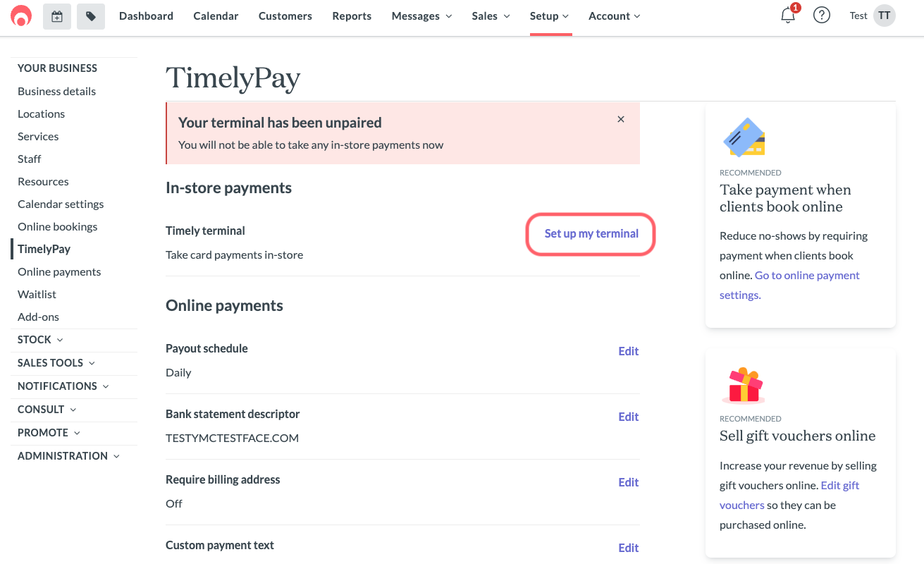The height and width of the screenshot is (564, 924).
Task: Open the Customers page
Action: pos(285,16)
